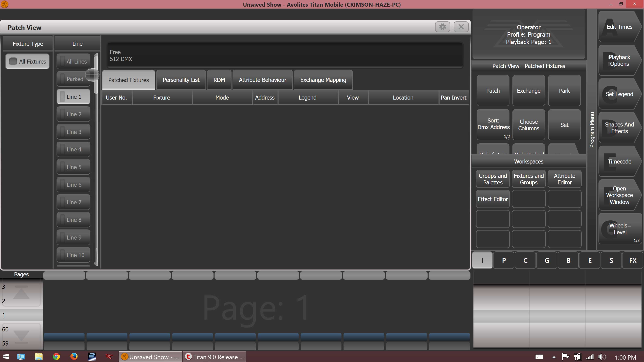Select Line 1 in the line list
644x362 pixels.
(73, 97)
